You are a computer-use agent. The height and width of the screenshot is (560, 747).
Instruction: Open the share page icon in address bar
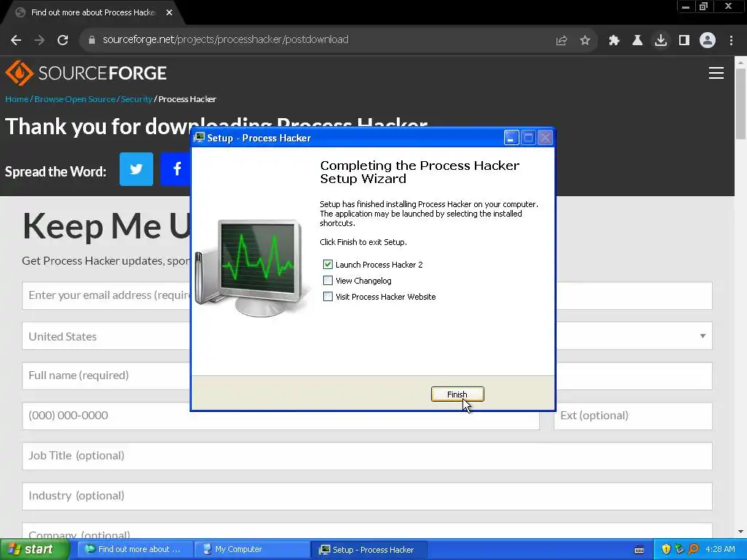click(x=562, y=41)
